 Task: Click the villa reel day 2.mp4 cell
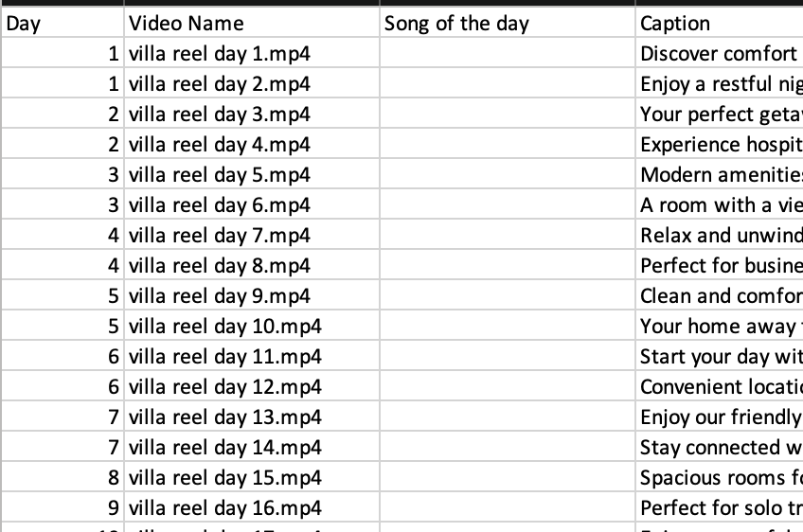252,84
